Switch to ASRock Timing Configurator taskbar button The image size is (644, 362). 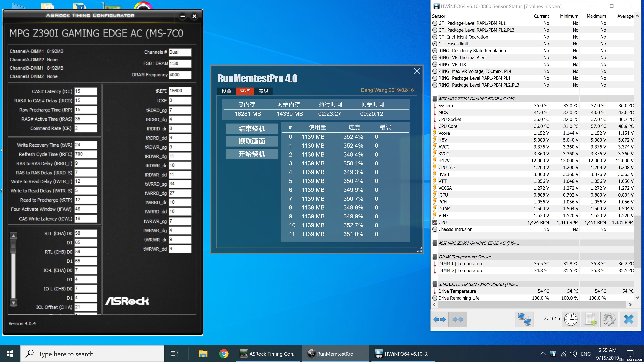[269, 354]
